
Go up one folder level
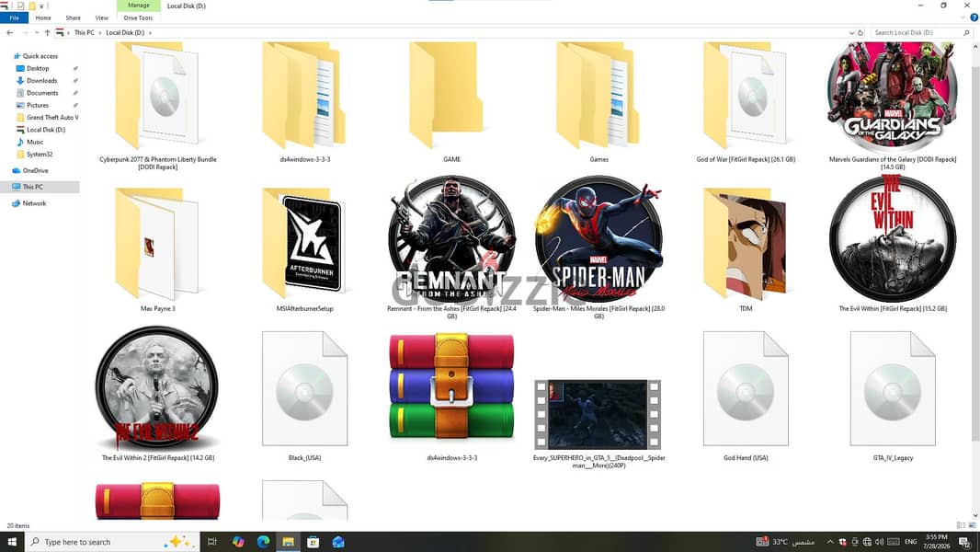(x=47, y=32)
